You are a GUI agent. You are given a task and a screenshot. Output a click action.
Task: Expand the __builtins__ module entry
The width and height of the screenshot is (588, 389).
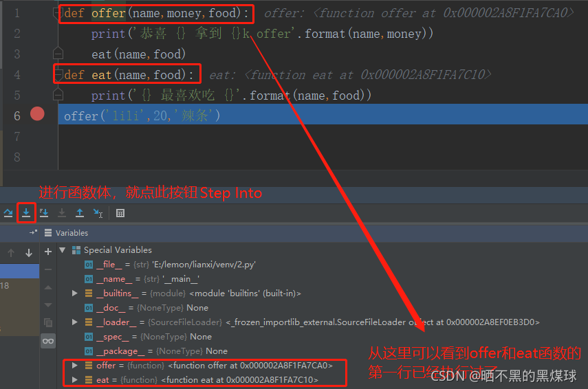pos(75,293)
